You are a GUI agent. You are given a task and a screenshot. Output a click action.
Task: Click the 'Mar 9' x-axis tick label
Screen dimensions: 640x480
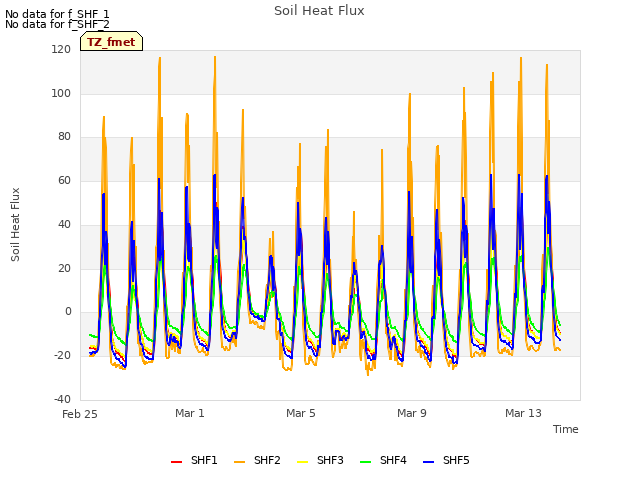click(412, 413)
